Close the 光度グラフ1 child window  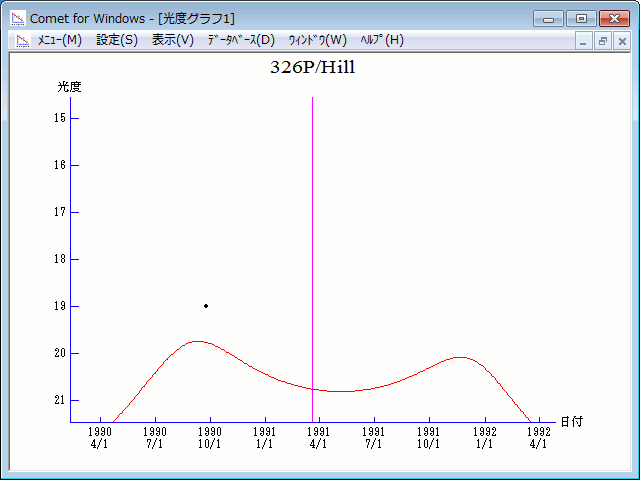pyautogui.click(x=621, y=41)
